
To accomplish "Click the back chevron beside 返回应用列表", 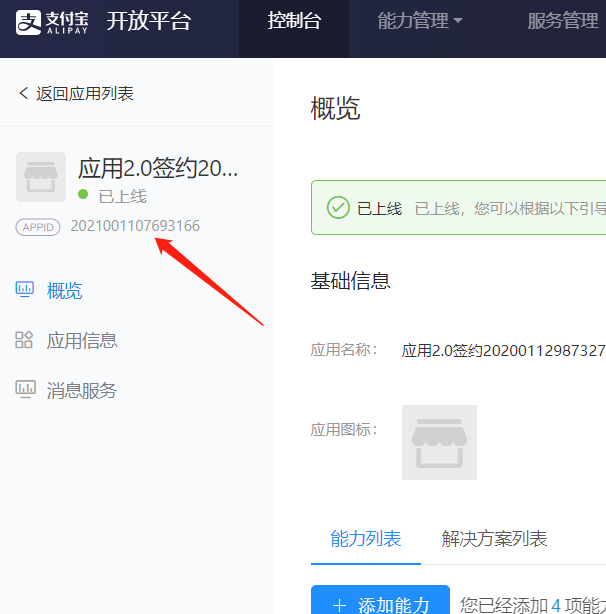I will [23, 93].
